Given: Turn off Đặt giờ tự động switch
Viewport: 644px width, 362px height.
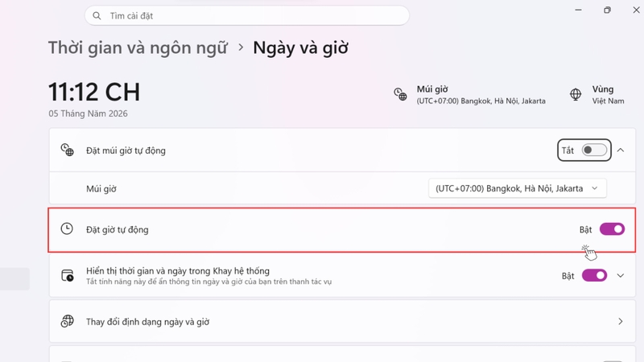Looking at the screenshot, I should click(x=612, y=229).
